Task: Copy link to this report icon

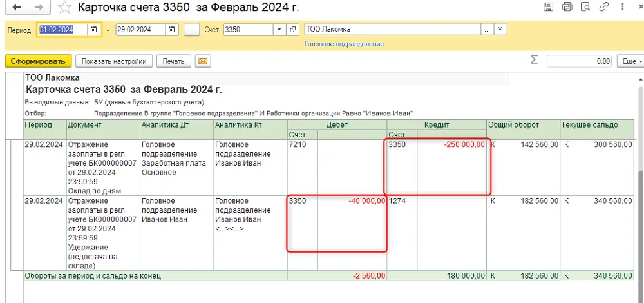Action: [x=604, y=6]
